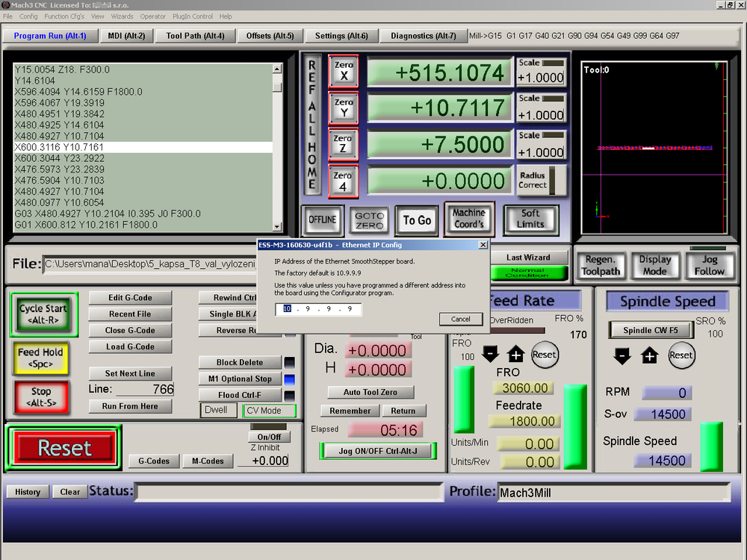
Task: Open the Config menu
Action: click(28, 16)
